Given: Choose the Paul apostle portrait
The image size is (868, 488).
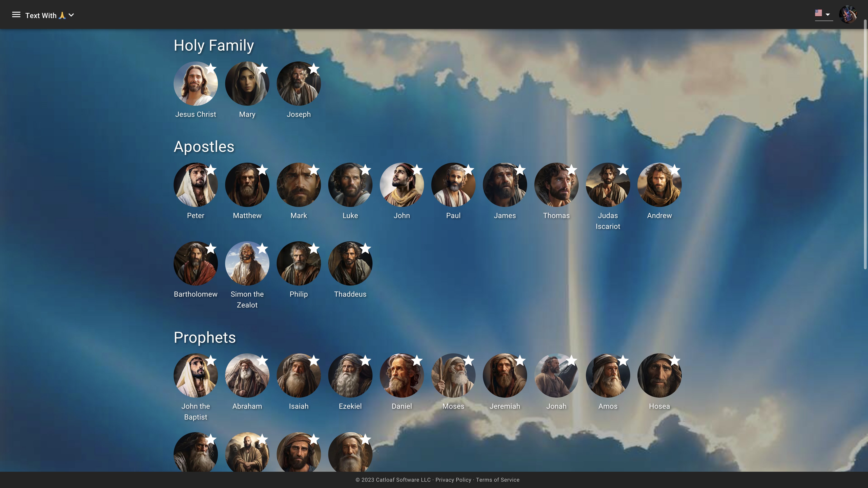Looking at the screenshot, I should coord(453,185).
